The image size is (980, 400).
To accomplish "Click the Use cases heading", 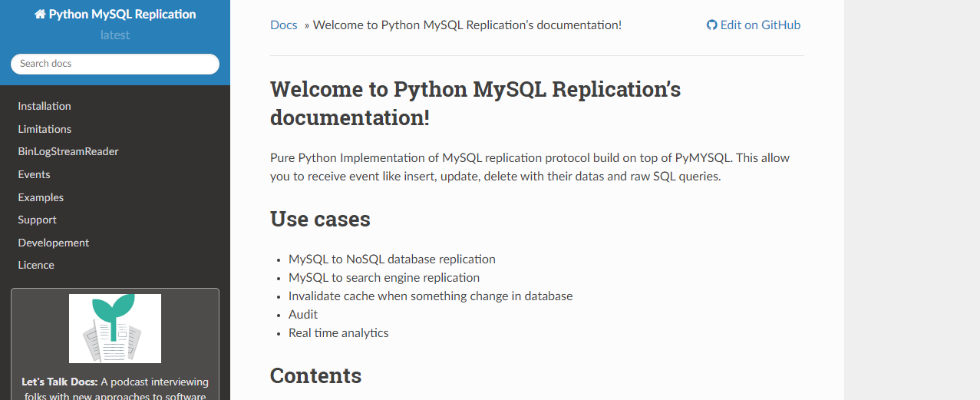I will (x=320, y=220).
